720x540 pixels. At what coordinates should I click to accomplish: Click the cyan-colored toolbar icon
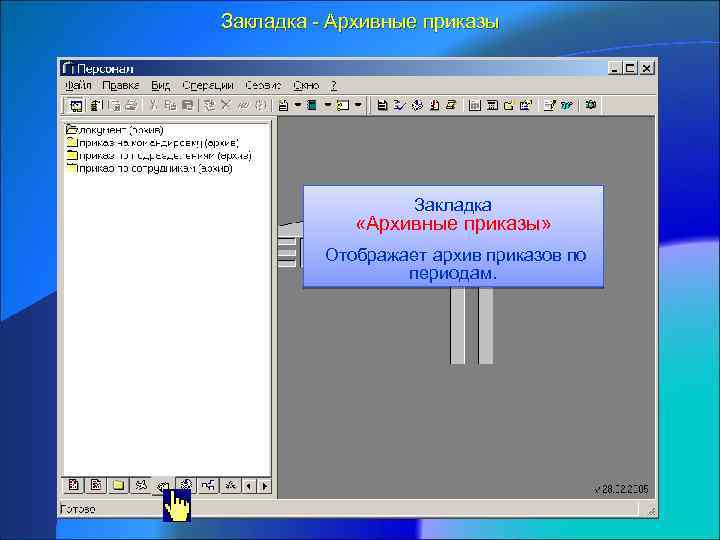[x=567, y=106]
